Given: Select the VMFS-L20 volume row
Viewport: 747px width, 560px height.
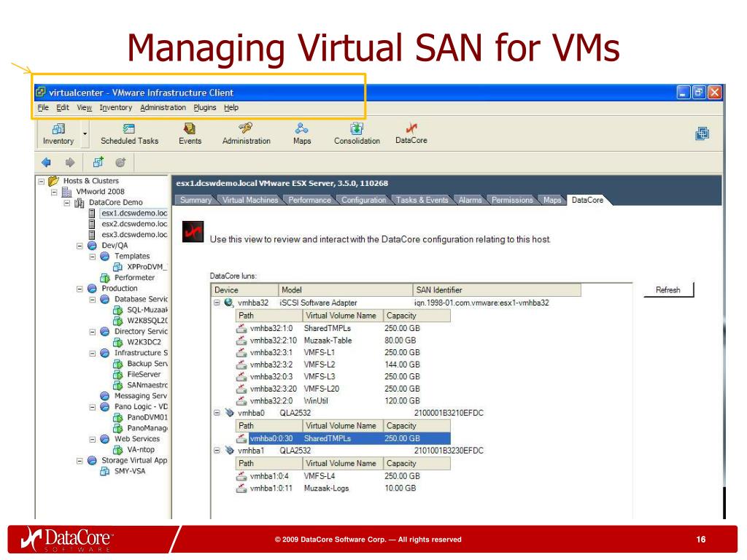Looking at the screenshot, I should coord(343,389).
